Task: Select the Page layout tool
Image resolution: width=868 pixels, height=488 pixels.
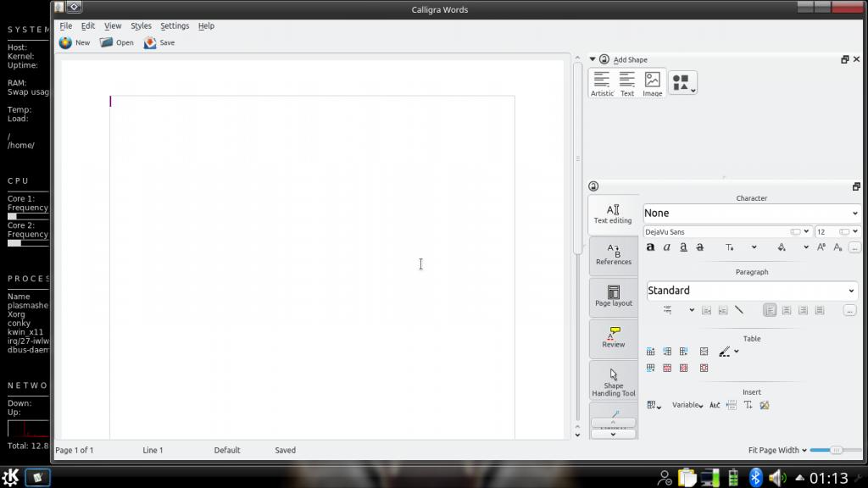Action: (x=614, y=297)
